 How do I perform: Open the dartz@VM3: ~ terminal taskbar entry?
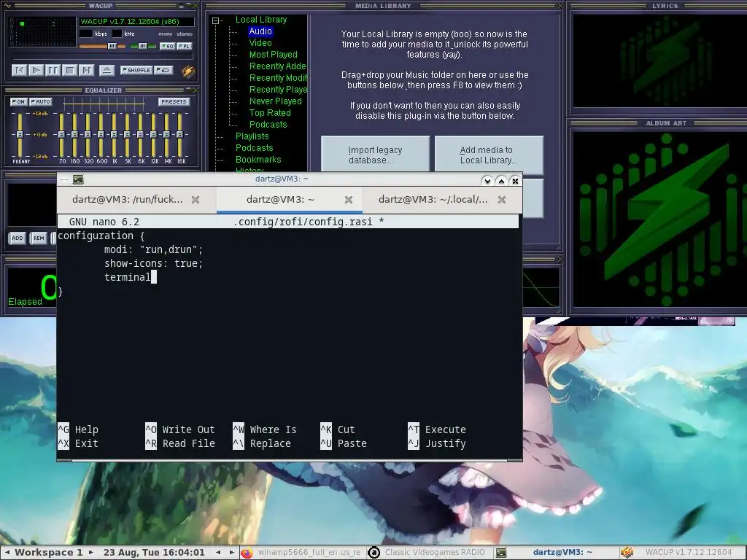(x=555, y=553)
